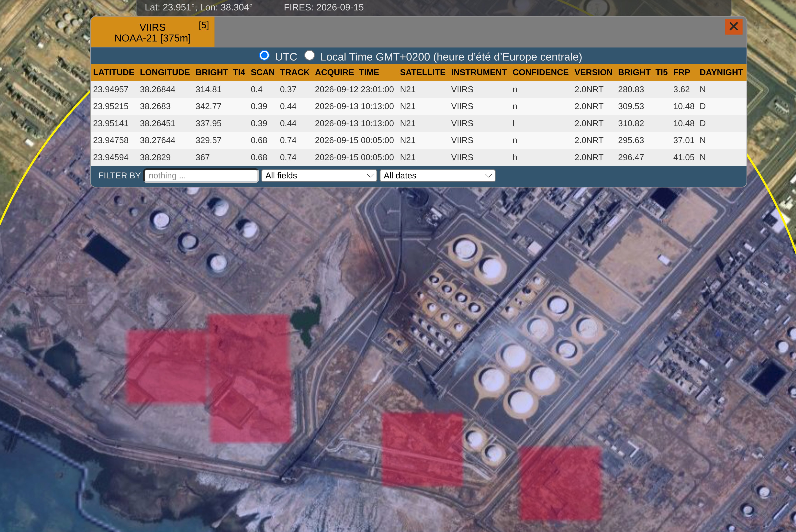Viewport: 796px width, 532px height.
Task: Open the All dates dropdown
Action: point(437,175)
